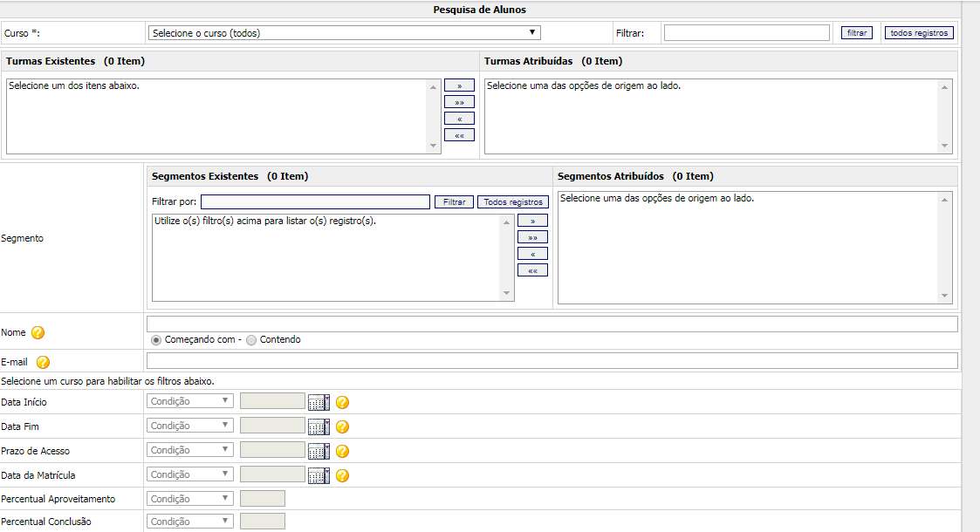
Task: Open the Condição dropdown for Prazo de Acesso
Action: pos(190,450)
